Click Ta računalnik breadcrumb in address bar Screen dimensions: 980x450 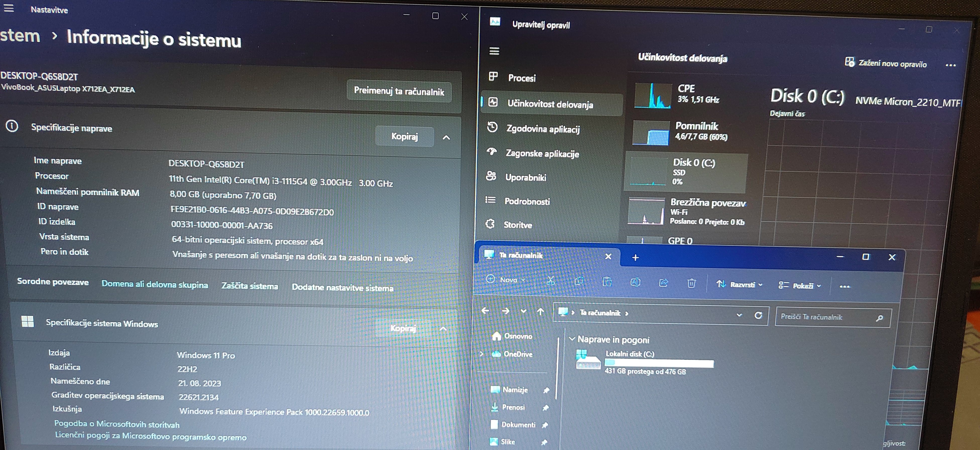[x=600, y=313]
